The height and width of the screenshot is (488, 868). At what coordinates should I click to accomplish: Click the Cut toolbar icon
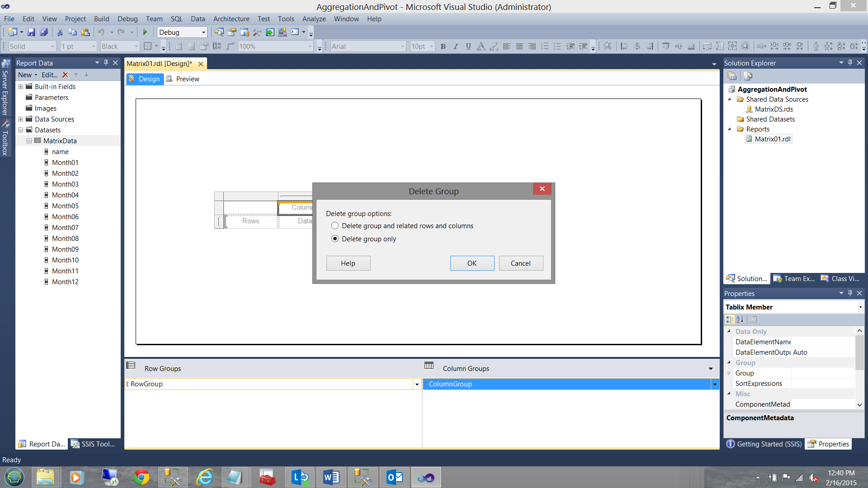pyautogui.click(x=60, y=32)
